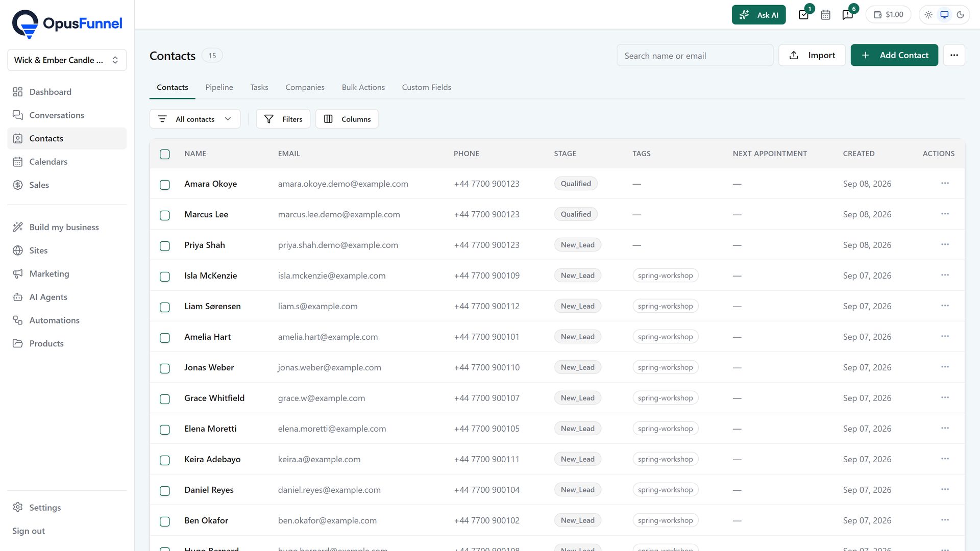Open the All contacts view dropdown
The height and width of the screenshot is (551, 980).
[195, 119]
